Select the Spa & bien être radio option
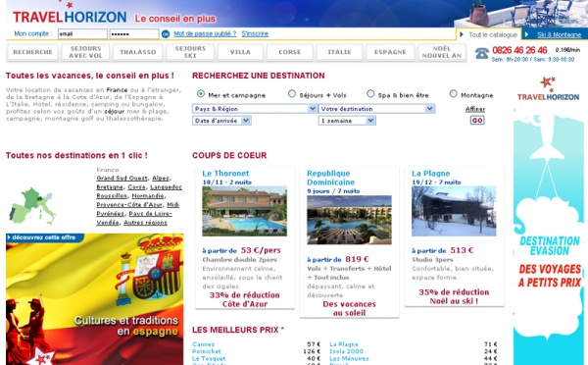Screen dimensions: 588x365 [x=370, y=93]
